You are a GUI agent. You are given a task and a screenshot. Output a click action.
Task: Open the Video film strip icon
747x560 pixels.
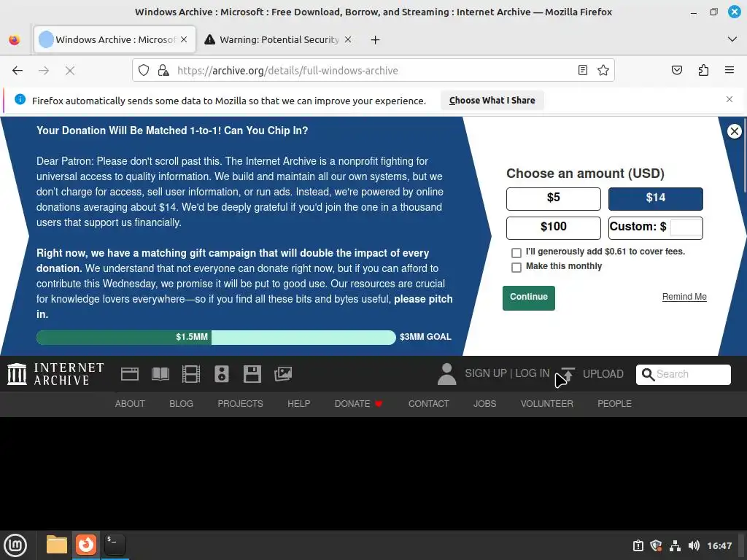[x=191, y=374]
